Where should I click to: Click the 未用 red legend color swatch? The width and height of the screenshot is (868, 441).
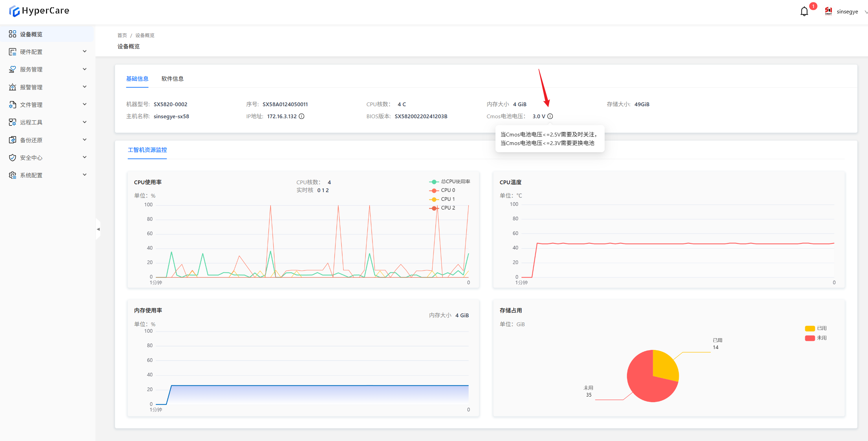click(x=810, y=338)
